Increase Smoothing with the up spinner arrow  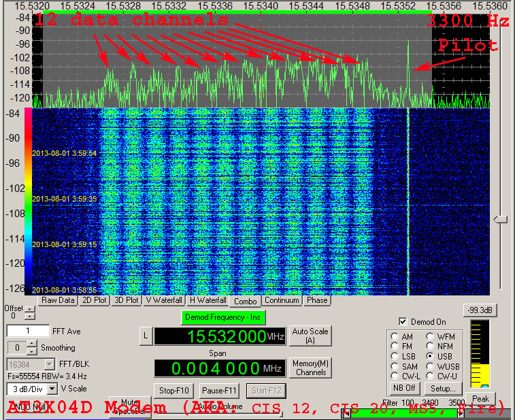coord(31,344)
